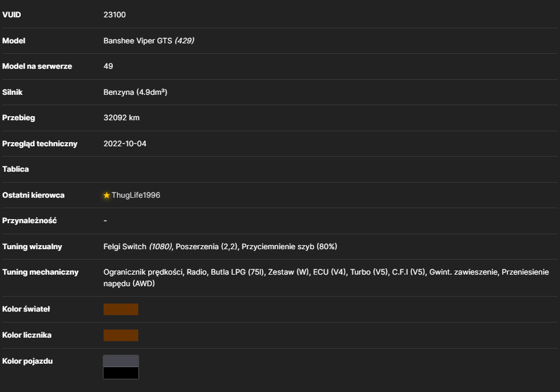560x392 pixels.
Task: Click the Butla LPG (75l) entry
Action: pos(238,272)
